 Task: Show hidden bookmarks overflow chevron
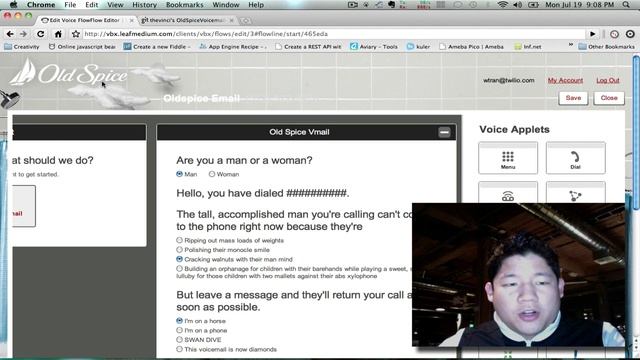tap(571, 45)
